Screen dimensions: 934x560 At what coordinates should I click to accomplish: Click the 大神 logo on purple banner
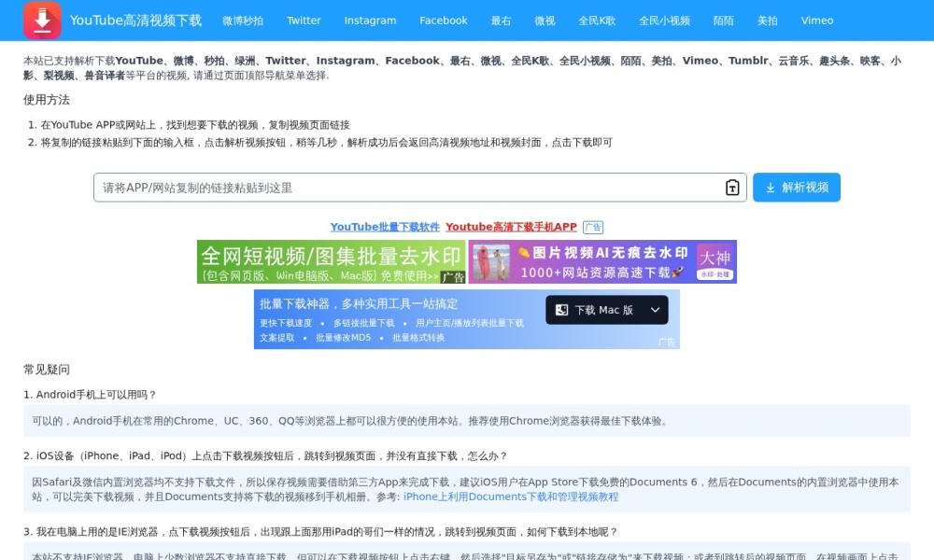tap(715, 262)
